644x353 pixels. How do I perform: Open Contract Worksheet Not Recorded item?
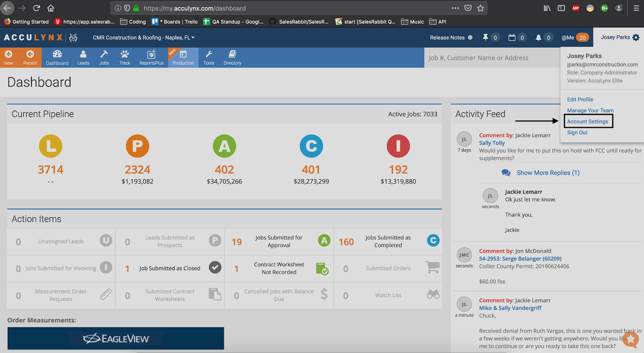click(x=279, y=268)
